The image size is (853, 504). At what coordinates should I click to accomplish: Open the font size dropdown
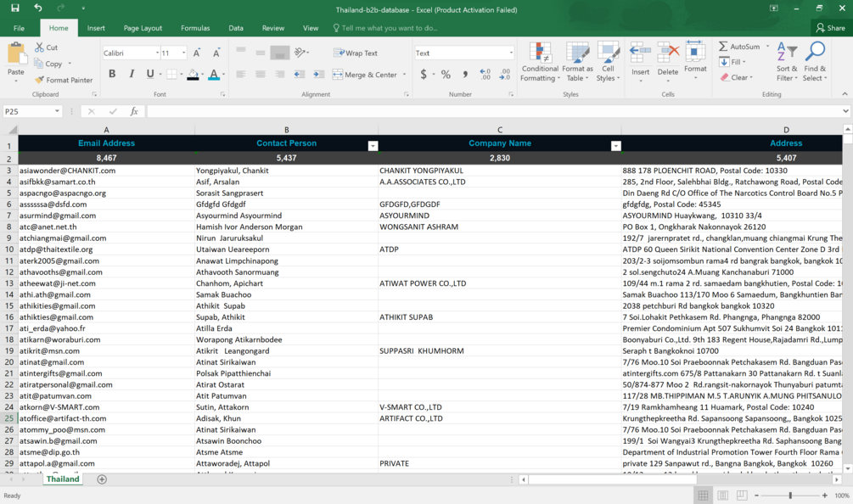[x=183, y=53]
